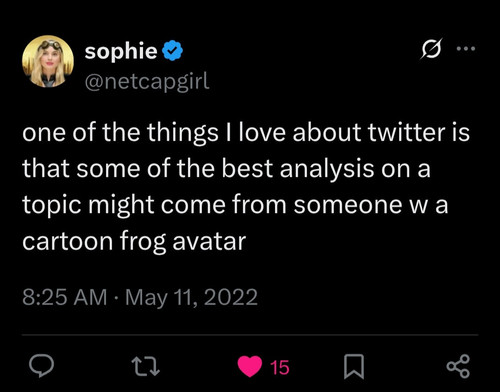Click the May 11, 2022 date
This screenshot has height=392, width=500.
coord(191,298)
